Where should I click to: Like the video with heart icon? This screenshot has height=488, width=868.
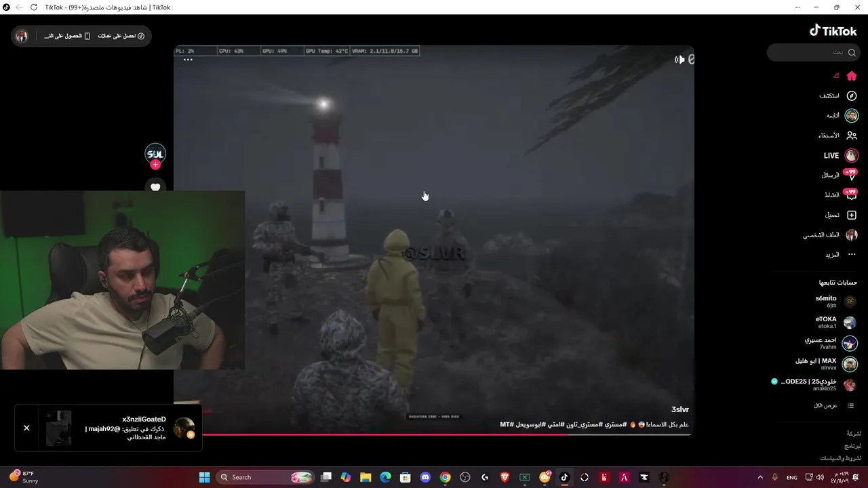pyautogui.click(x=155, y=187)
